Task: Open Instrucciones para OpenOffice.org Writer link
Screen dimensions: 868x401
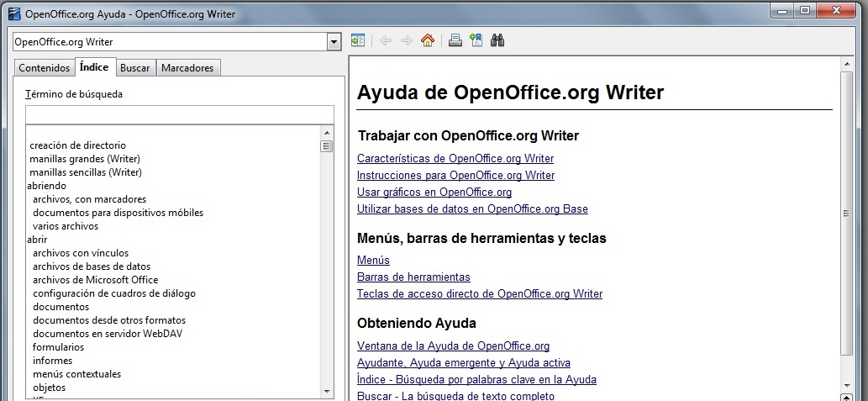Action: pyautogui.click(x=455, y=176)
